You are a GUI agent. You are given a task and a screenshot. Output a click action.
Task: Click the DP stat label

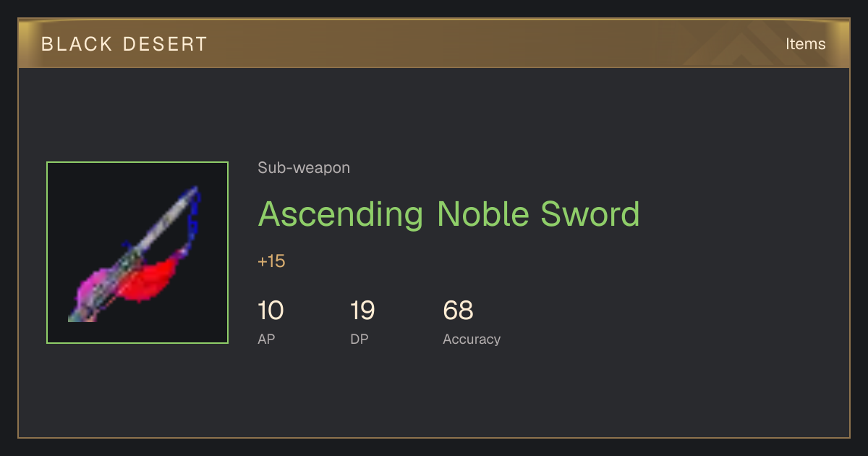[x=359, y=339]
